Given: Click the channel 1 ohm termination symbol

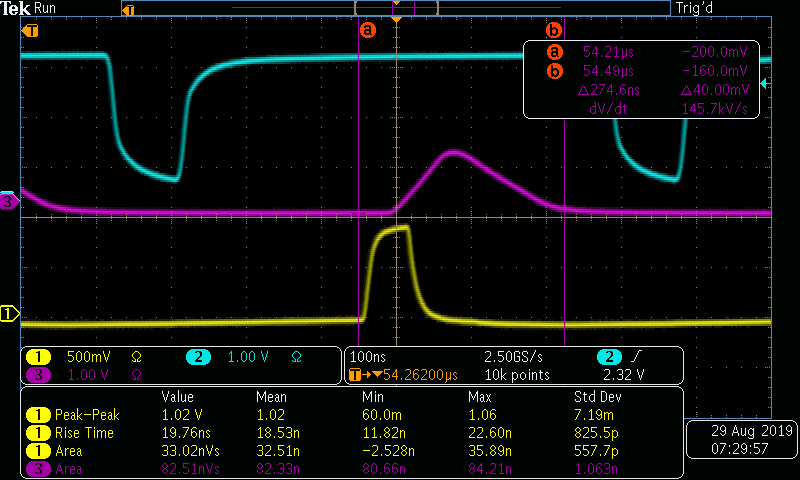Looking at the screenshot, I should (136, 357).
